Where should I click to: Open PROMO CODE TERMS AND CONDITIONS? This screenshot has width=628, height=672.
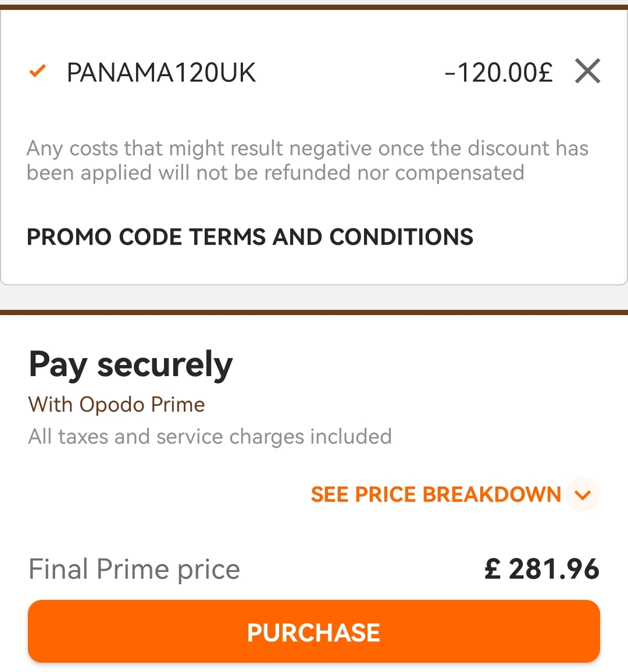pyautogui.click(x=250, y=237)
